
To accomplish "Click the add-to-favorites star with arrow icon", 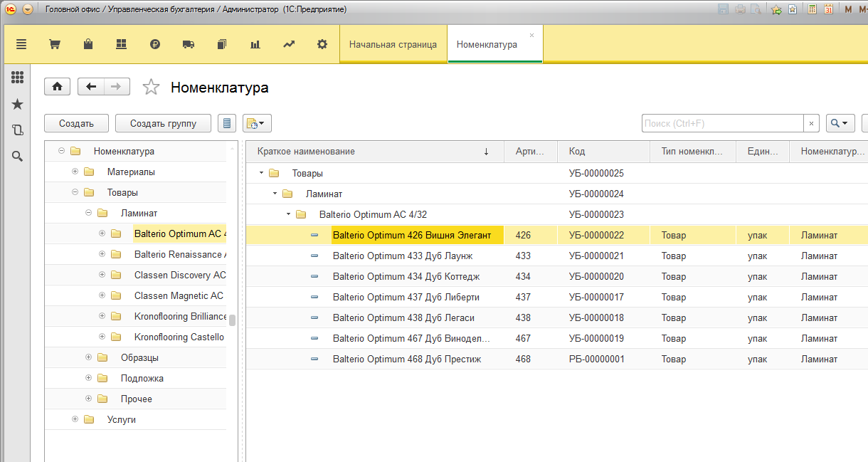I will point(776,9).
